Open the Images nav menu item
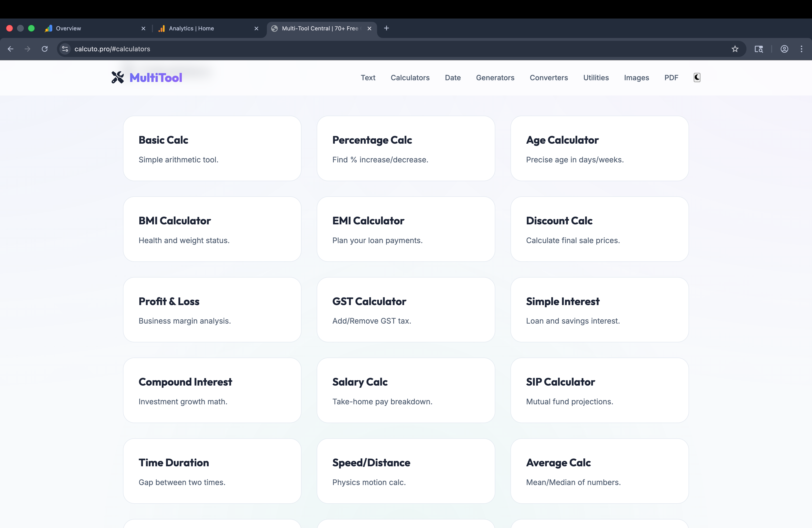This screenshot has width=812, height=528. pyautogui.click(x=636, y=78)
